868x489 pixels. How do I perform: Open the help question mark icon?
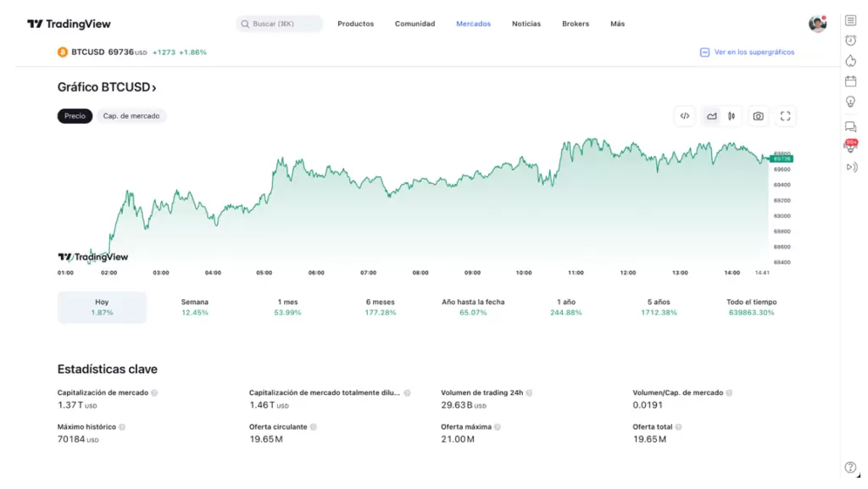click(851, 468)
